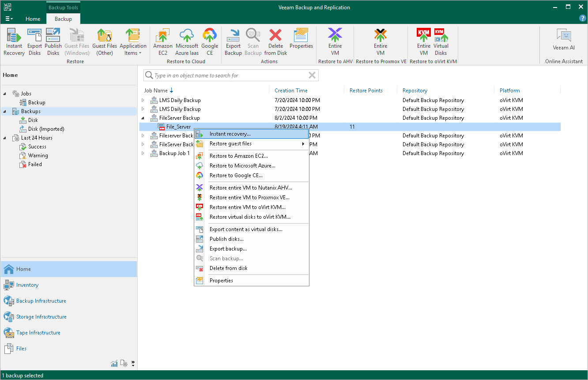Click the help question mark icon
The height and width of the screenshot is (380, 588).
[x=582, y=19]
